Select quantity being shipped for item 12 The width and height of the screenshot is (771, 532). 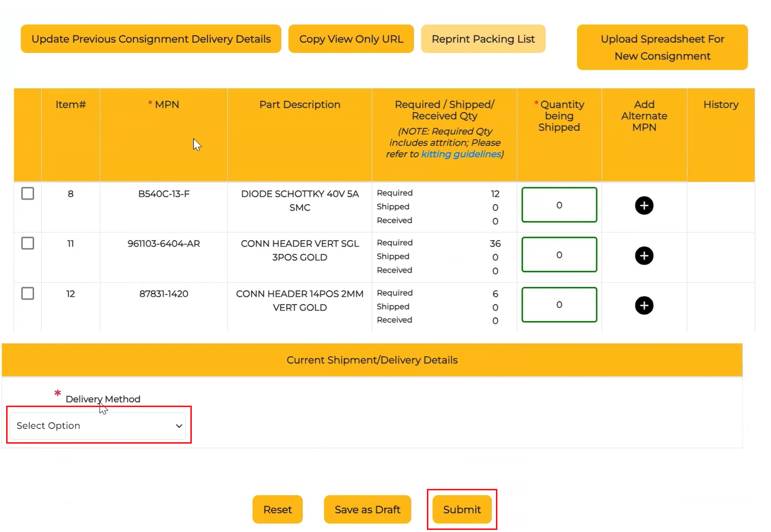click(x=559, y=305)
